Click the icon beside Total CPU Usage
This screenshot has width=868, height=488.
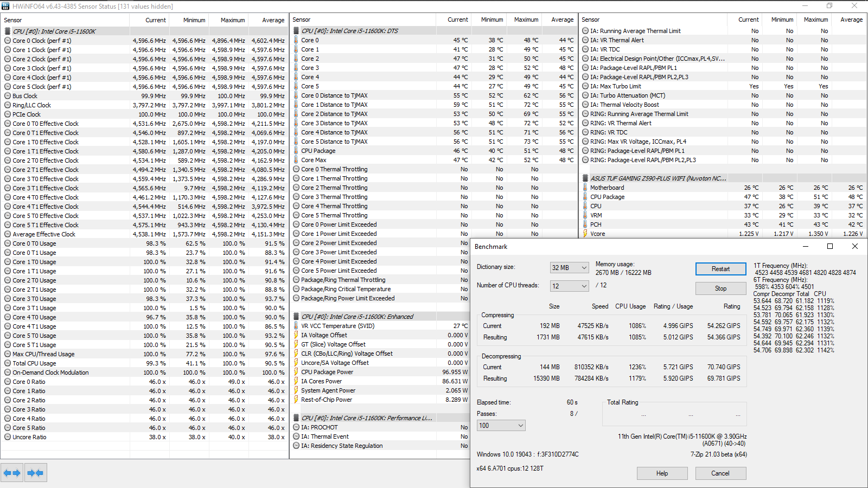point(8,363)
